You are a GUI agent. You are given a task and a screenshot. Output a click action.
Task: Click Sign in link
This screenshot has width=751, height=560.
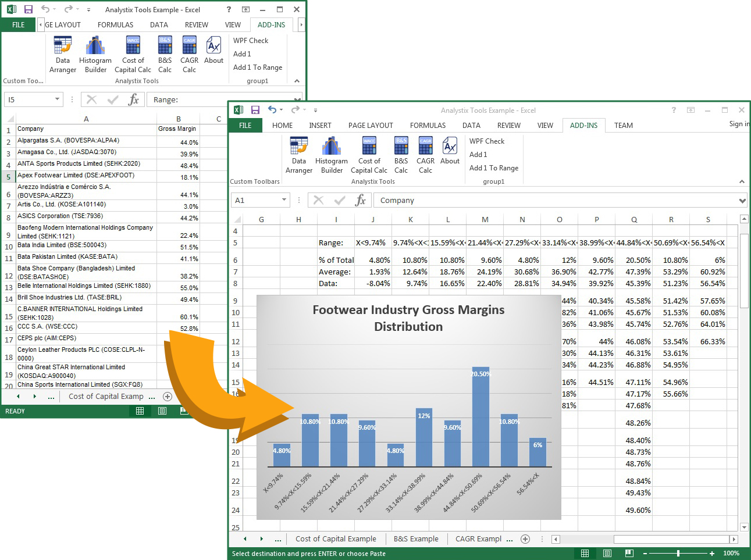click(739, 124)
